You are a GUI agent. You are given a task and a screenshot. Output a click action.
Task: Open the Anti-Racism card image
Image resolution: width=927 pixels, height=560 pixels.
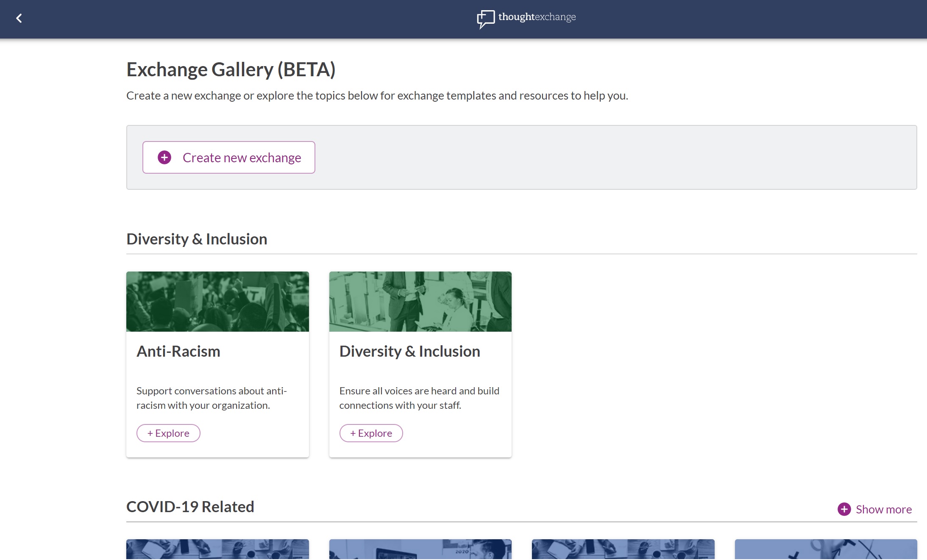(217, 302)
